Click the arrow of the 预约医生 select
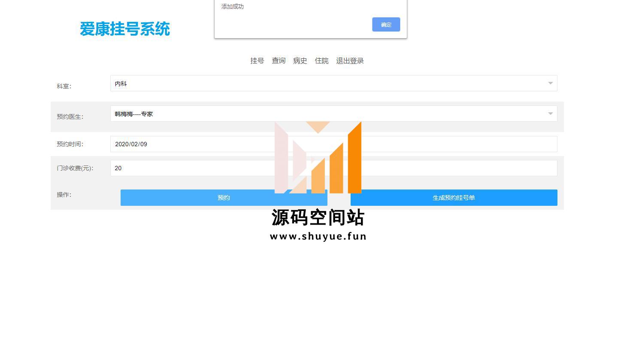The height and width of the screenshot is (364, 636). [550, 114]
